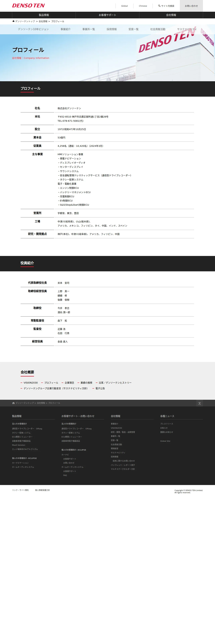Open お客様サポート・お問い合わせ footer heading
Image resolution: width=215 pixels, height=644 pixels.
[78, 416]
